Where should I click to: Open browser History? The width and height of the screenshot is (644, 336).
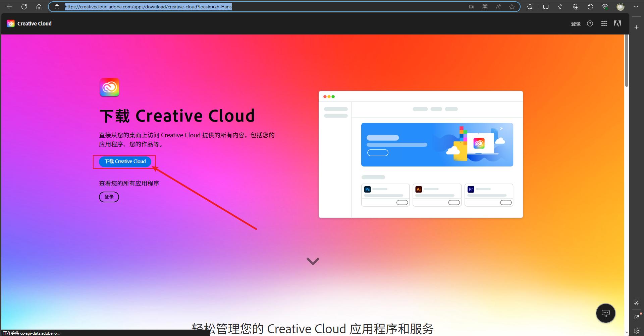pos(590,7)
